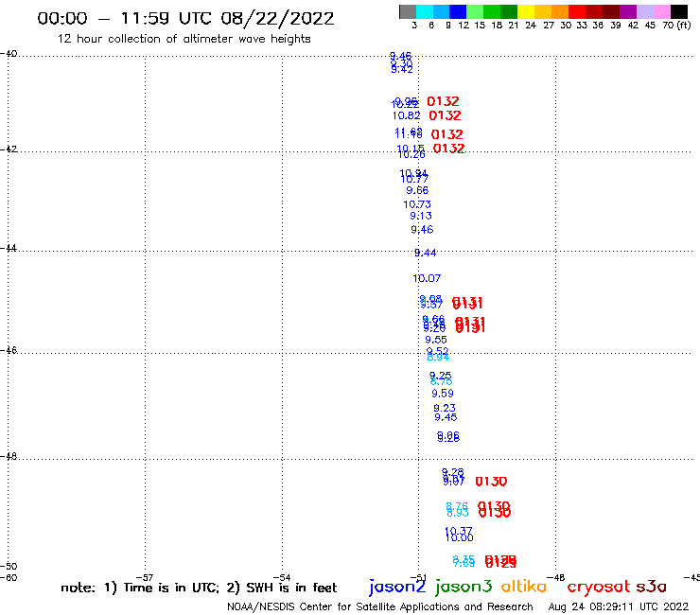Click the wave height reading 9.45
700x615 pixels.
446,417
